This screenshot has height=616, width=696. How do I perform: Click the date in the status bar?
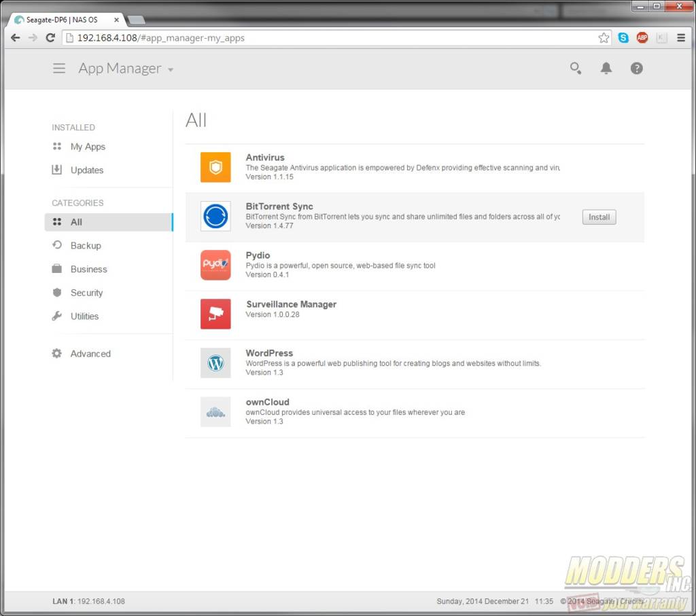(x=483, y=601)
